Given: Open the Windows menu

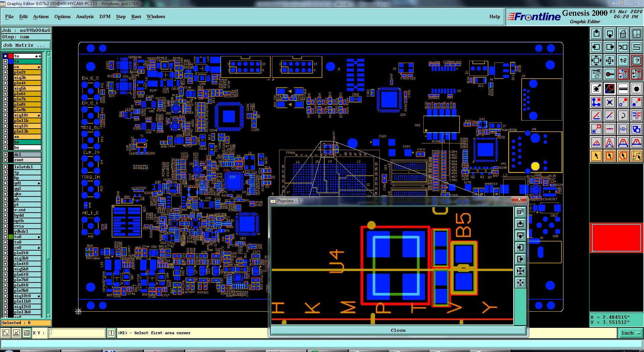Looking at the screenshot, I should click(x=156, y=16).
